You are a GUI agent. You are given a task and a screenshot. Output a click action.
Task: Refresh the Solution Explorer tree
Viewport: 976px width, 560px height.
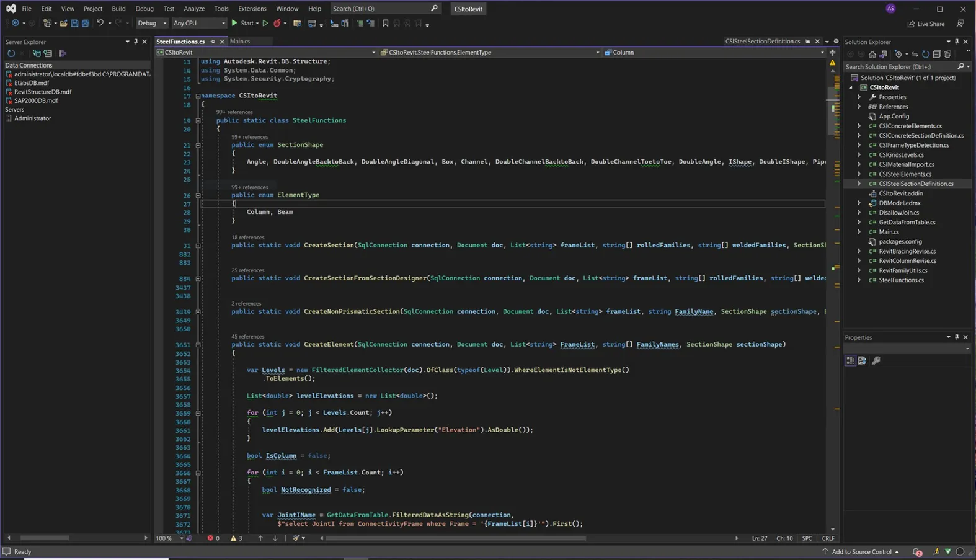pyautogui.click(x=926, y=55)
